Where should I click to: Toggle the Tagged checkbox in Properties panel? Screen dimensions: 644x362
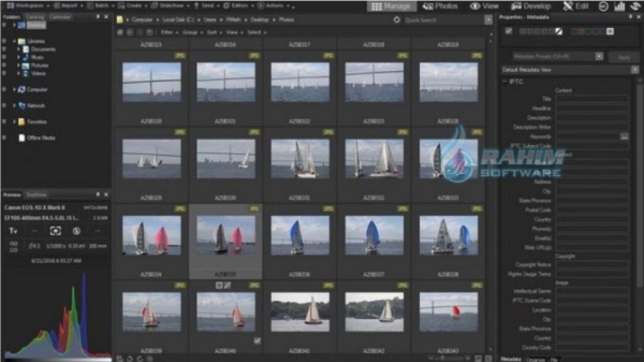[x=509, y=31]
